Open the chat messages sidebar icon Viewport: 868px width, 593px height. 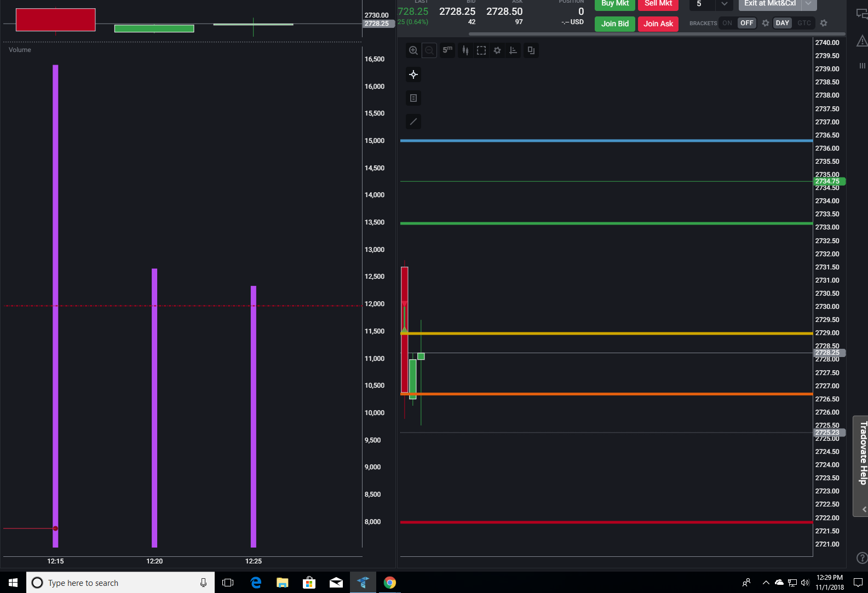pos(862,14)
